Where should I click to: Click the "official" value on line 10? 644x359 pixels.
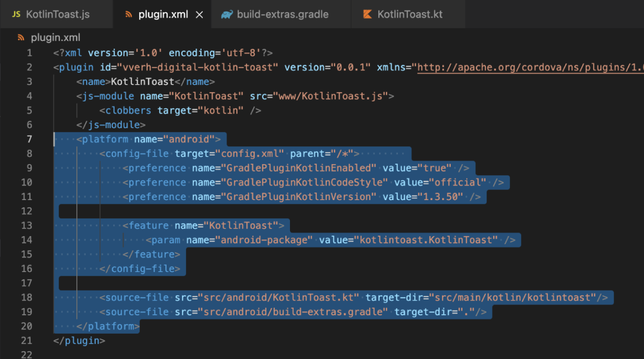pyautogui.click(x=457, y=182)
